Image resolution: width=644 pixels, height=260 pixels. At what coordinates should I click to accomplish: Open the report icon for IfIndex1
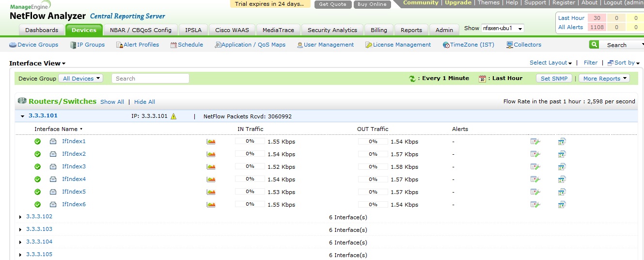[562, 142]
